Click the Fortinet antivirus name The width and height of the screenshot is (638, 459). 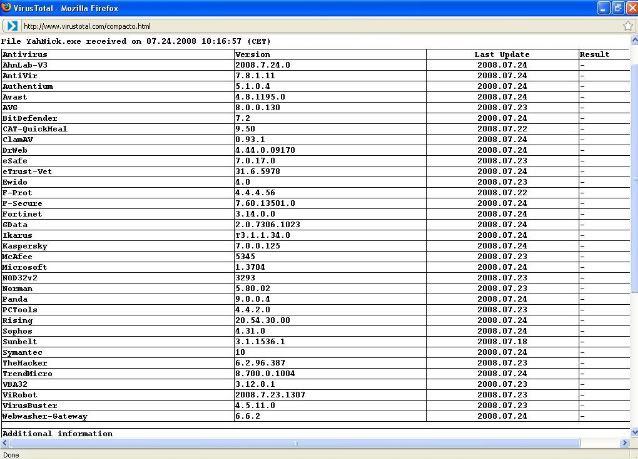(x=22, y=214)
